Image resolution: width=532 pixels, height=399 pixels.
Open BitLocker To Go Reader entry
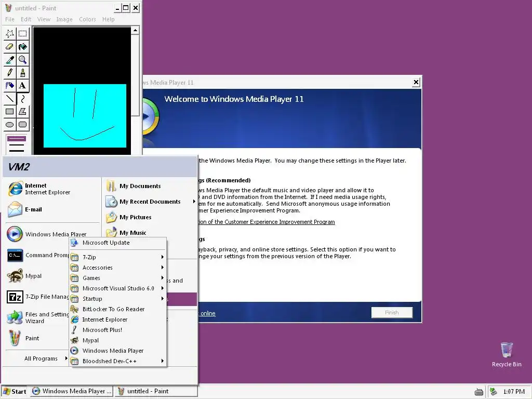click(x=118, y=309)
